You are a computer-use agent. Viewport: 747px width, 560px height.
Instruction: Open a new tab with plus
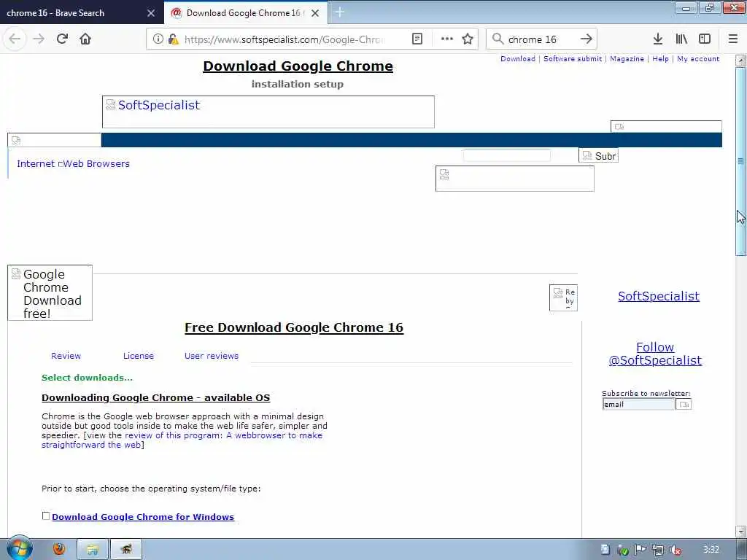tap(340, 12)
